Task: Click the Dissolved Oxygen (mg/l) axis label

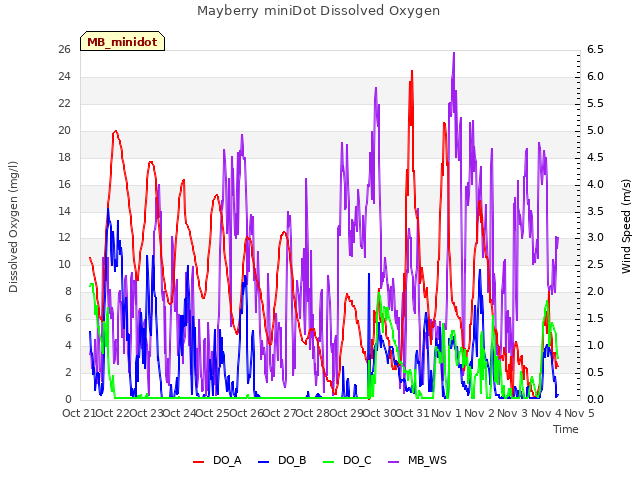Action: click(13, 227)
